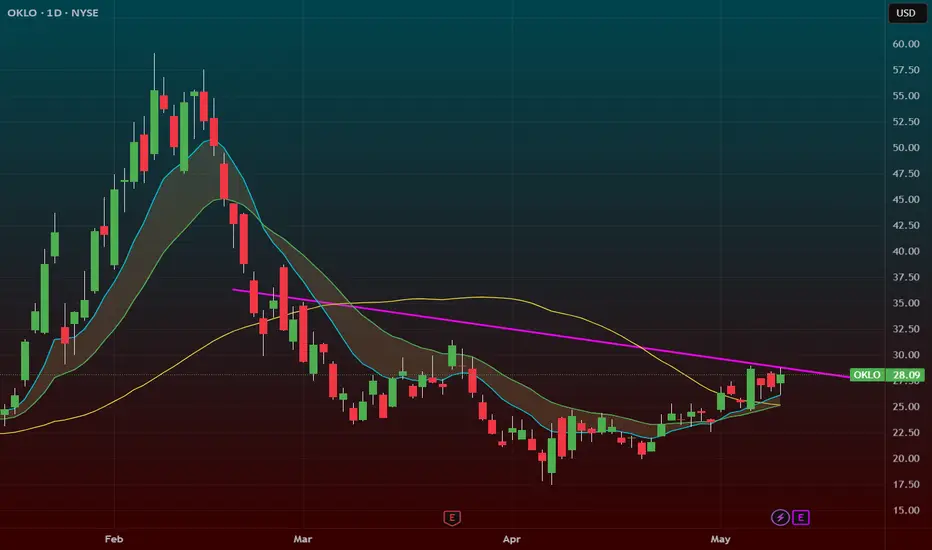Click the green OKLO price tag
Viewport: 932px width, 550px height.
(867, 375)
